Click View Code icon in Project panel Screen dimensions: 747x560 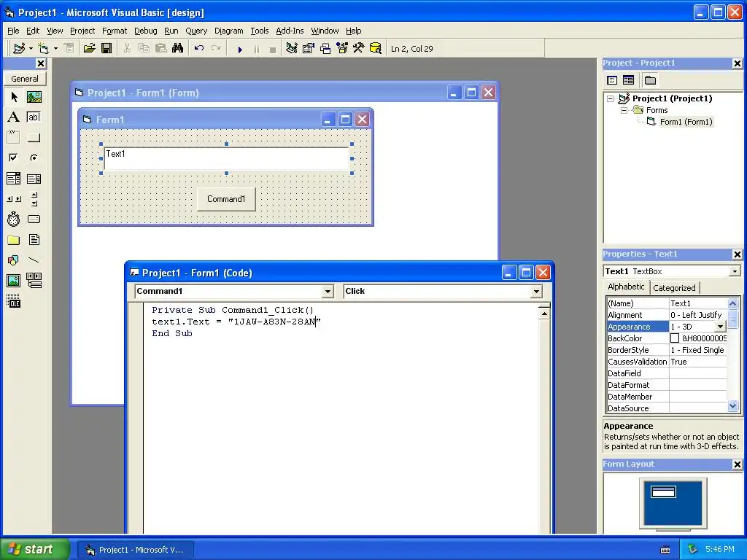[x=612, y=80]
